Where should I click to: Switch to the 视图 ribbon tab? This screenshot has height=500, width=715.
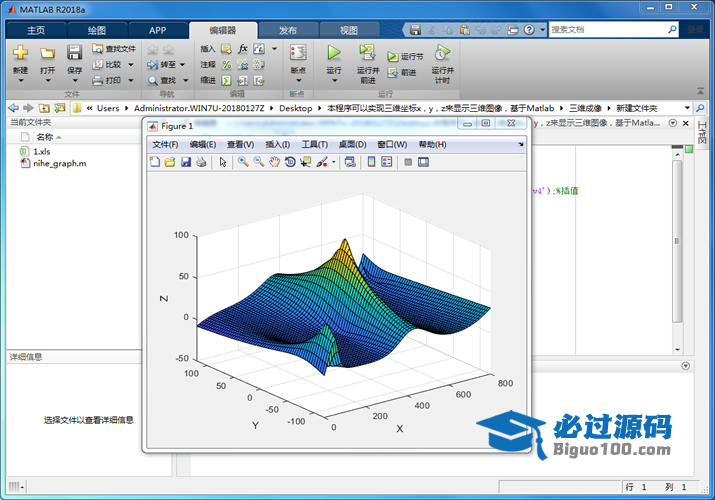tap(349, 30)
